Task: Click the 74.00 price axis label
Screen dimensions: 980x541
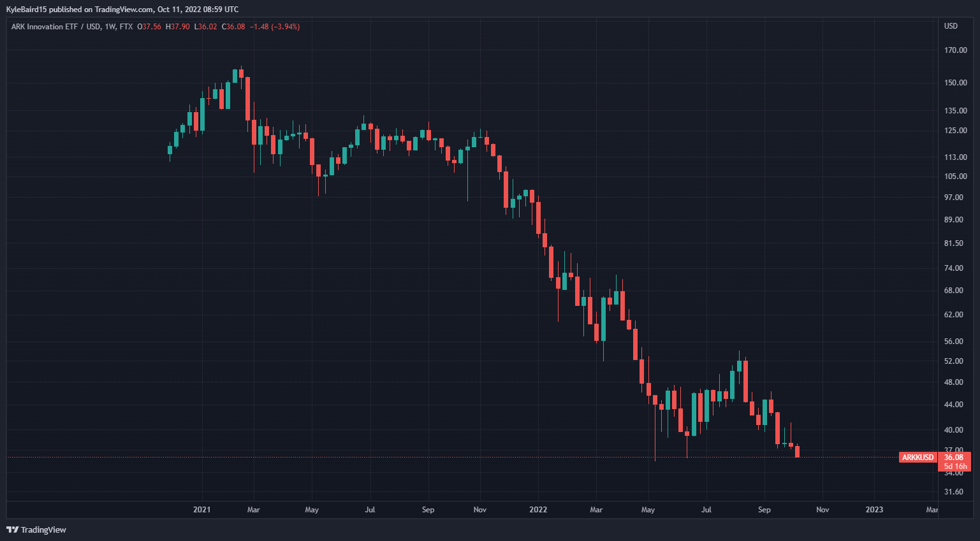Action: tap(954, 268)
